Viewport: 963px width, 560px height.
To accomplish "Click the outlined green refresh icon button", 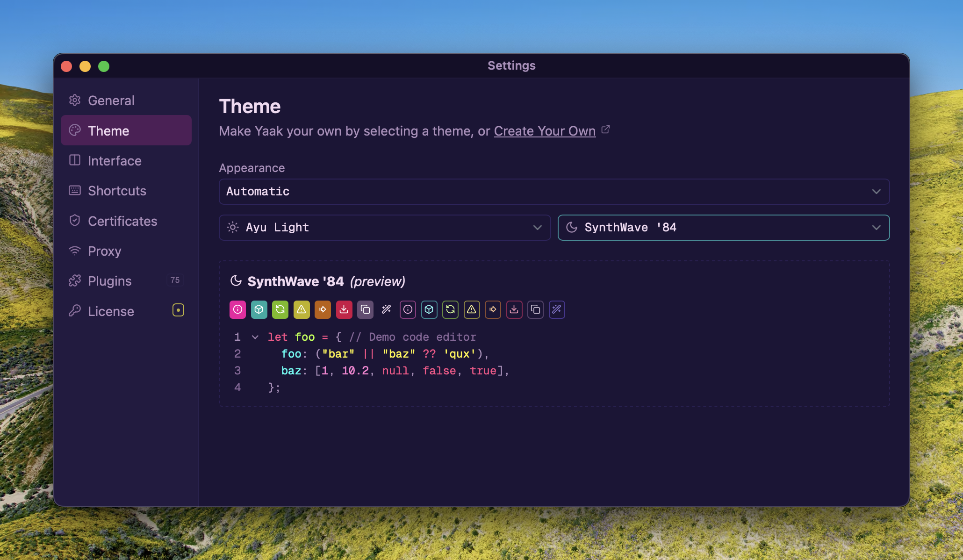I will (x=450, y=309).
